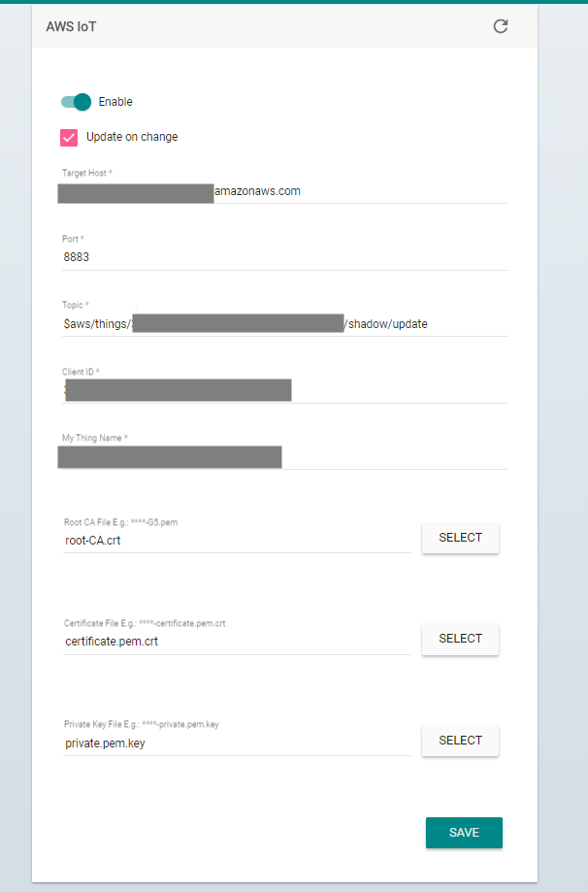This screenshot has height=892, width=588.
Task: Click into the Topic field
Action: [284, 324]
